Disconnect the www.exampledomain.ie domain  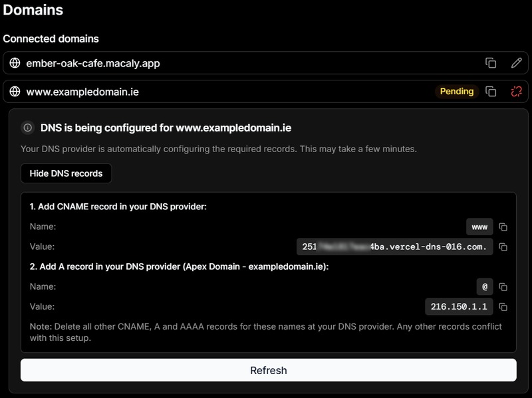517,92
